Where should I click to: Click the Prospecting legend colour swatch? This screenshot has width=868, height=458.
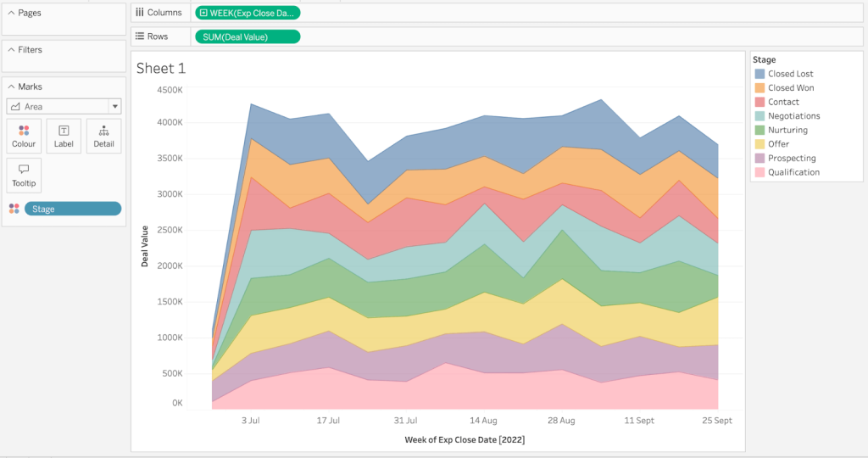point(759,158)
